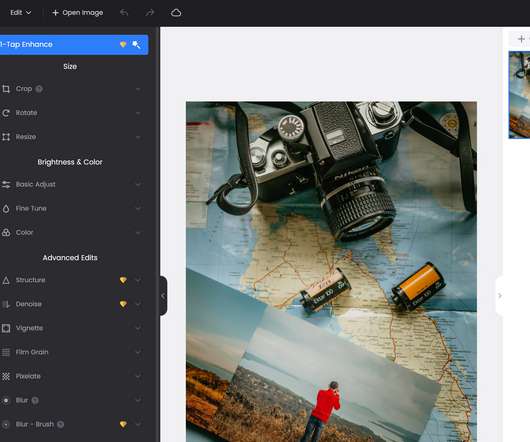The width and height of the screenshot is (530, 442).
Task: Open the Crop tool label
Action: [x=24, y=89]
